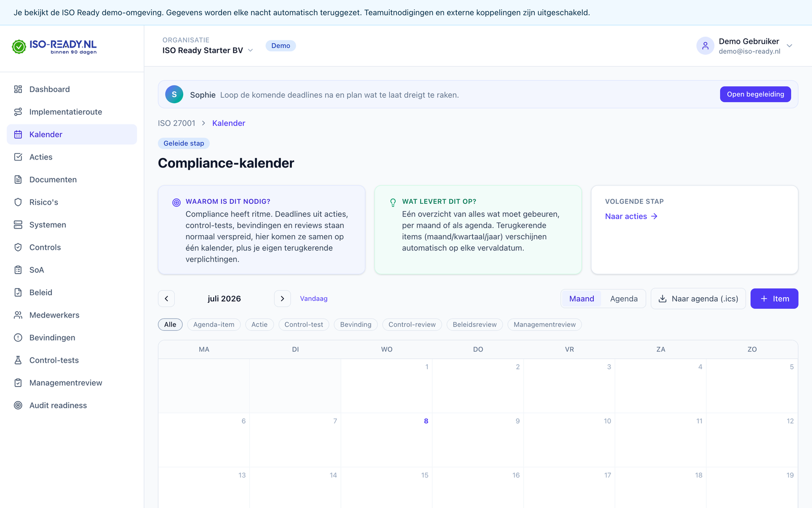Click the plus icon on Item button
Screen dimensions: 812x508
coord(764,299)
